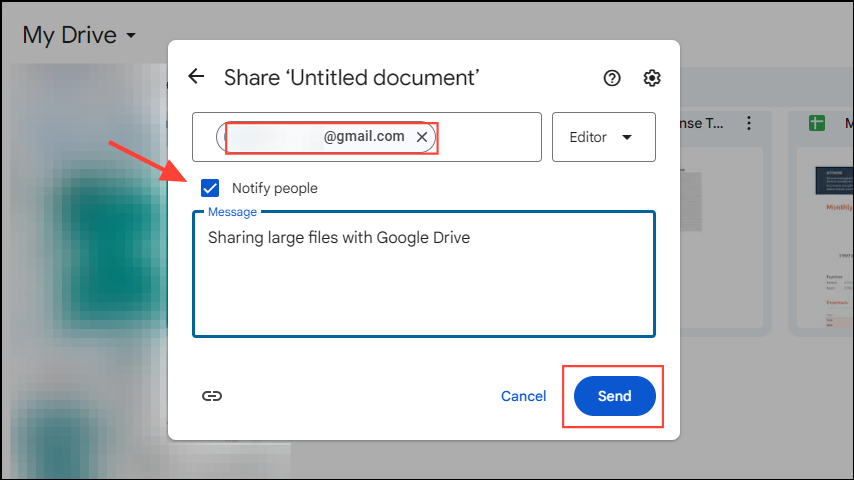854x480 pixels.
Task: Click the Send button
Action: click(x=614, y=396)
